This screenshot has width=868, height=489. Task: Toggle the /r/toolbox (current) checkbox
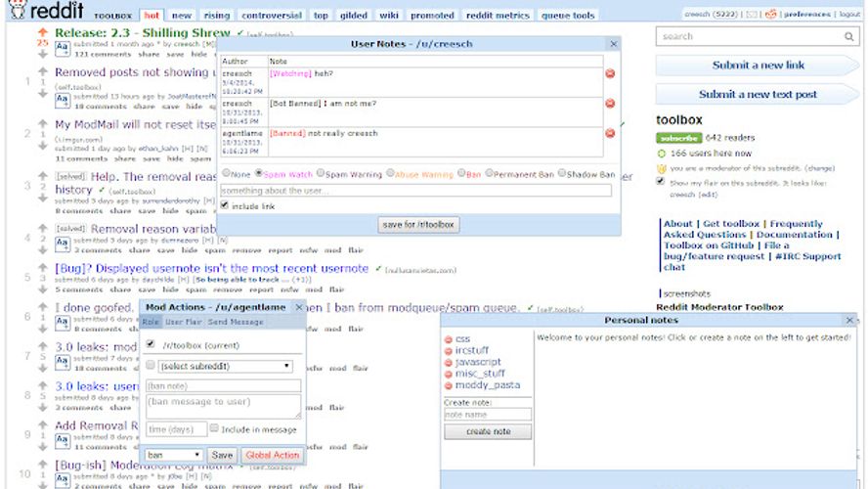pos(150,344)
